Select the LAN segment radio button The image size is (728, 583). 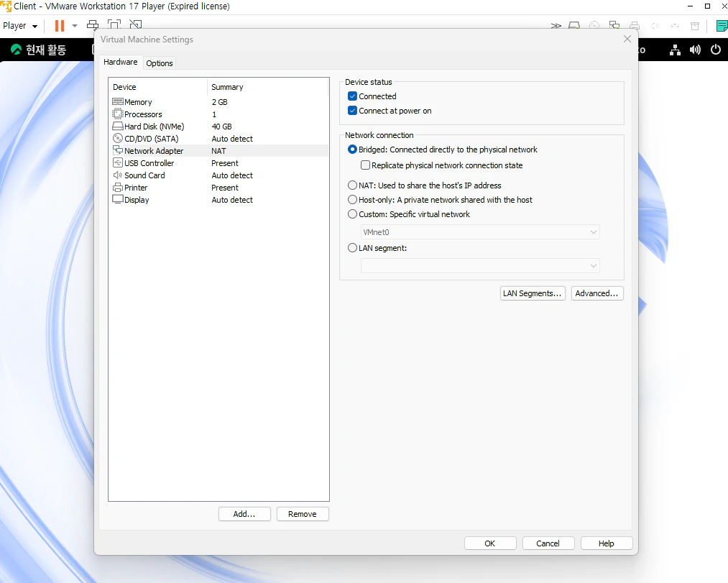352,248
